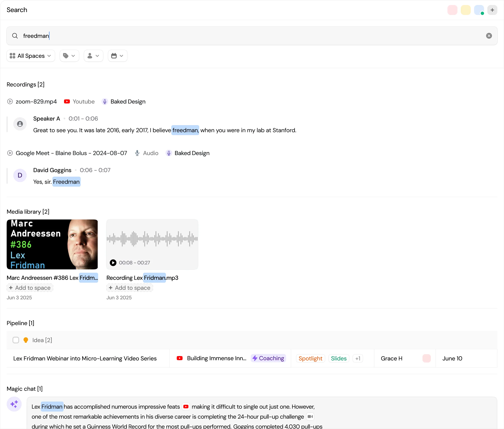The height and width of the screenshot is (429, 504).
Task: Open the calendar date filter dropdown
Action: point(117,56)
